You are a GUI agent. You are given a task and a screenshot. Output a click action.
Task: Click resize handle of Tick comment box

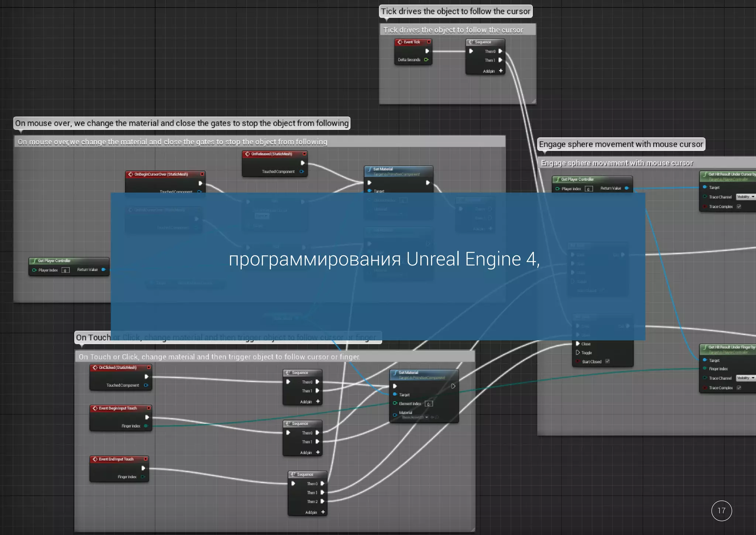click(533, 101)
